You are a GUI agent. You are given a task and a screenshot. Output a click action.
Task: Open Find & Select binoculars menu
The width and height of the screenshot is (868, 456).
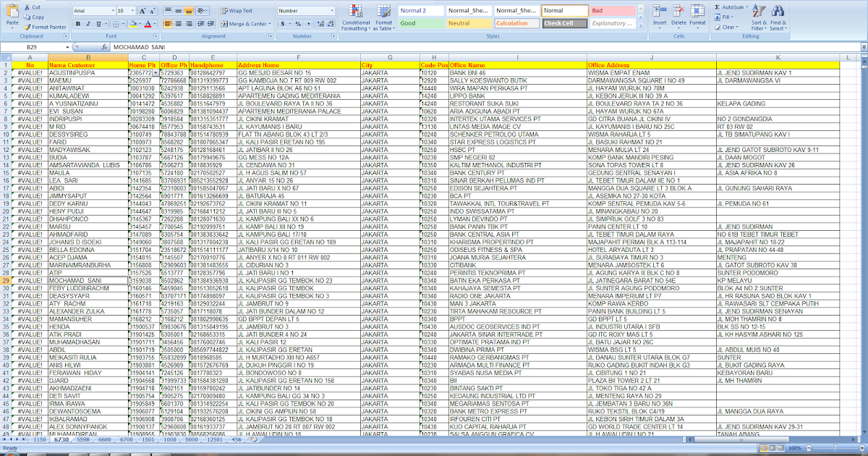point(778,17)
